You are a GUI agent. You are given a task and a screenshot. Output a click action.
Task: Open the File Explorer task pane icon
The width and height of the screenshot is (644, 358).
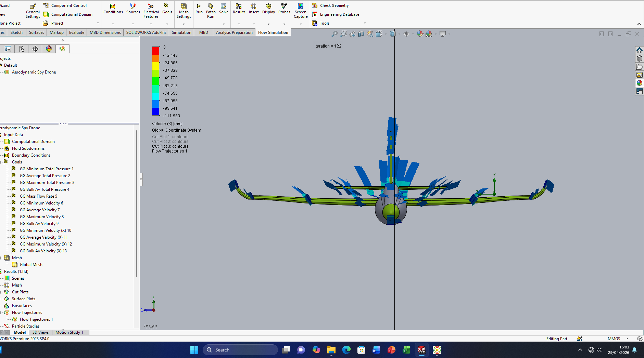click(x=640, y=67)
